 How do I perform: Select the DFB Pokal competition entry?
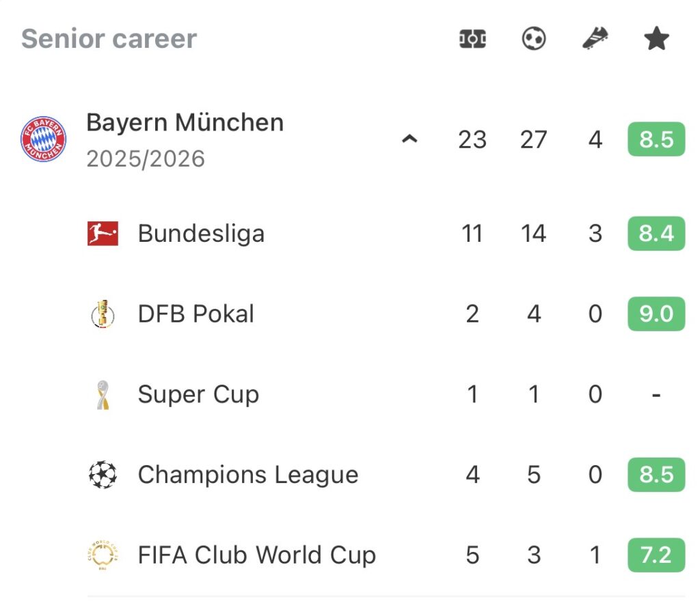tap(196, 314)
